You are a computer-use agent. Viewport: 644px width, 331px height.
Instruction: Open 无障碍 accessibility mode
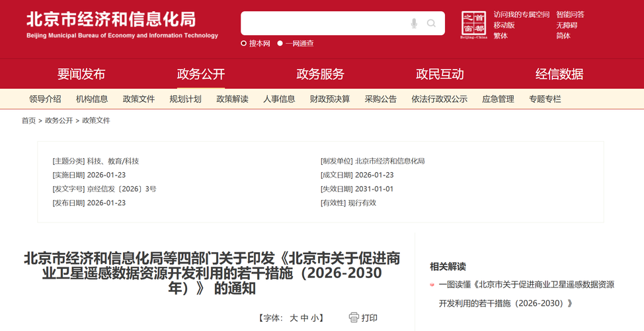(567, 26)
